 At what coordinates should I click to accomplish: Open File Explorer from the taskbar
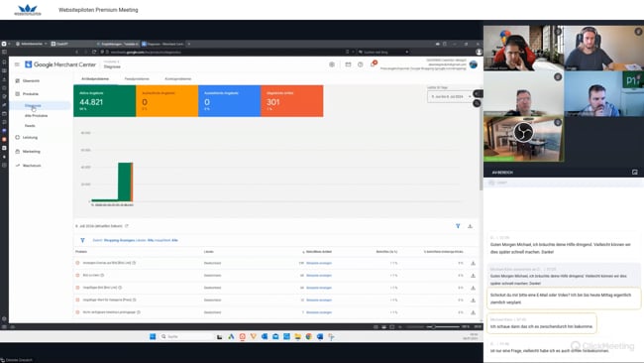[298, 336]
